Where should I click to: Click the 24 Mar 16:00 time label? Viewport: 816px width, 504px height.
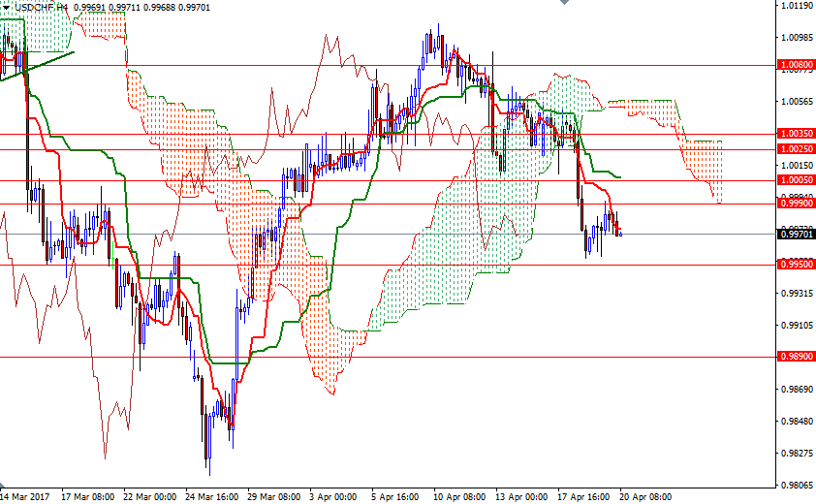pos(212,496)
